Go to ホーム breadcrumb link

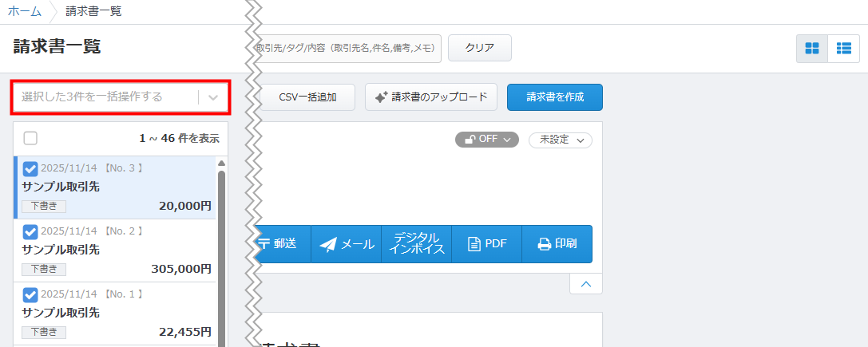[24, 11]
